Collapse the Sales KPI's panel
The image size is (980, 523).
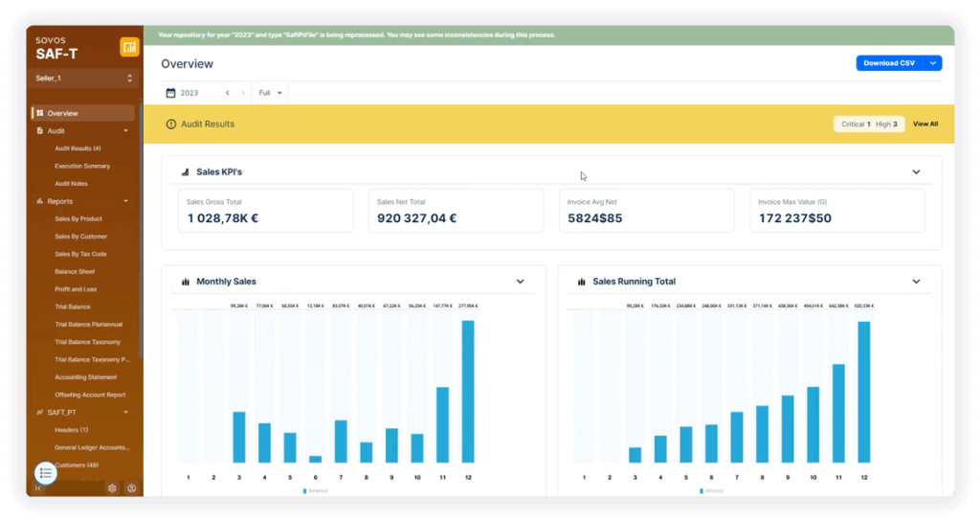pyautogui.click(x=916, y=172)
